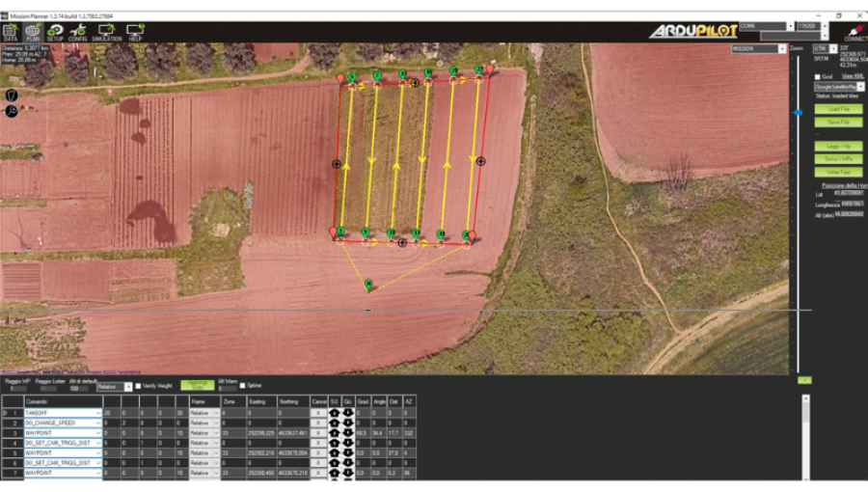Move row 4 DO_SET_CAM_TRIGG_DIST down
The width and height of the screenshot is (868, 492).
click(347, 443)
